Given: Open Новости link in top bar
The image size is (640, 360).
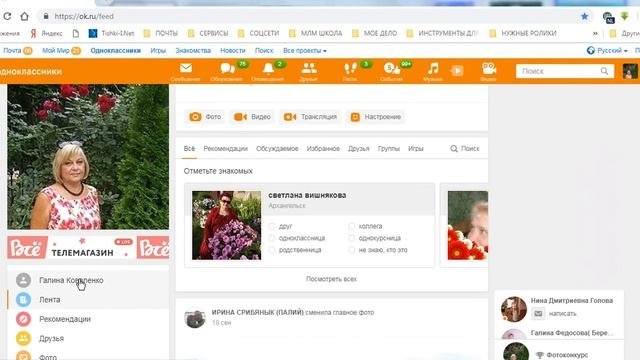Looking at the screenshot, I should tap(233, 51).
